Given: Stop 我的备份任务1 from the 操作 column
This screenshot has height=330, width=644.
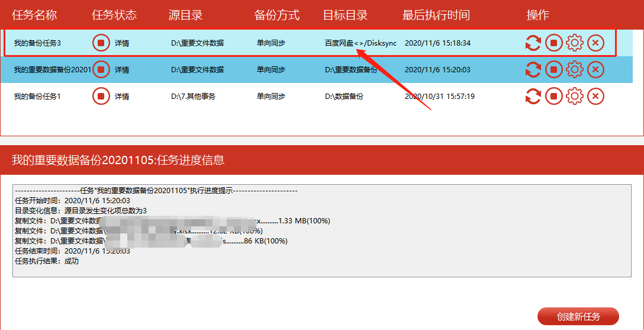Looking at the screenshot, I should (x=554, y=96).
